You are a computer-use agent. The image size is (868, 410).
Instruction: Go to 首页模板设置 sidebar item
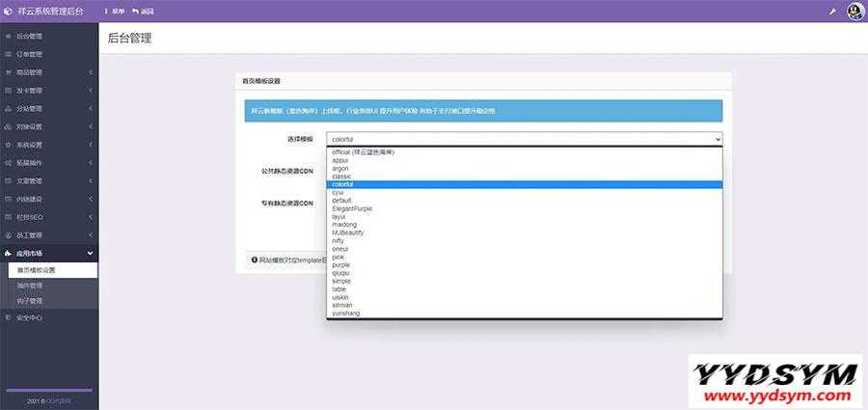pyautogui.click(x=37, y=270)
